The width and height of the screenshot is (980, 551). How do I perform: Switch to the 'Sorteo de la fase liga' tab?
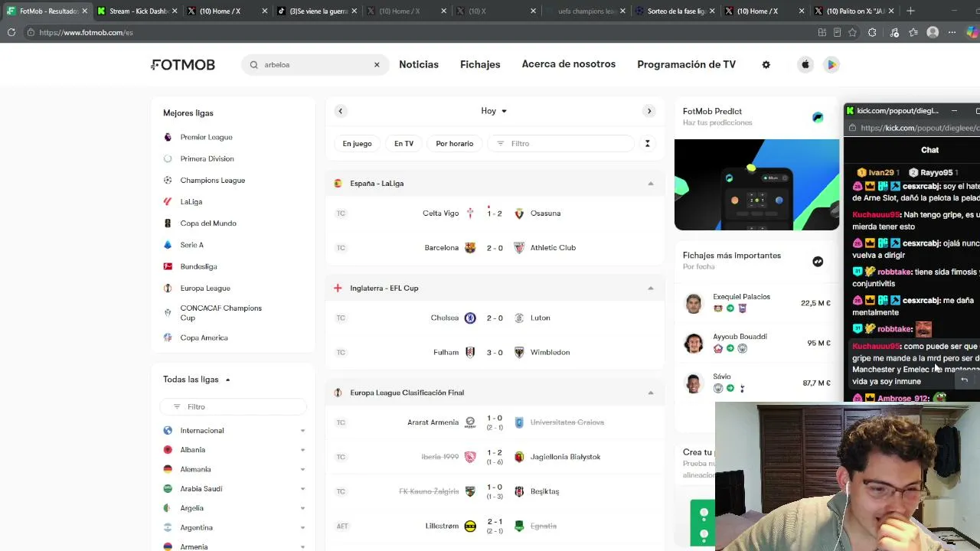click(x=673, y=11)
